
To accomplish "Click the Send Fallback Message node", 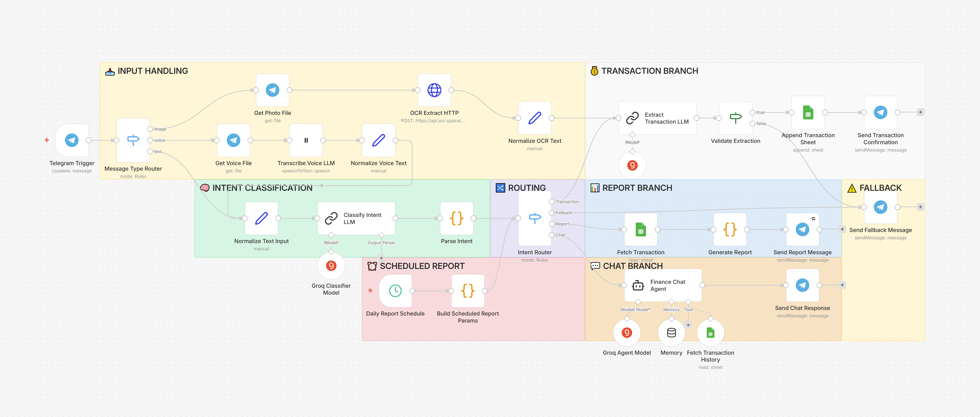I will [880, 207].
